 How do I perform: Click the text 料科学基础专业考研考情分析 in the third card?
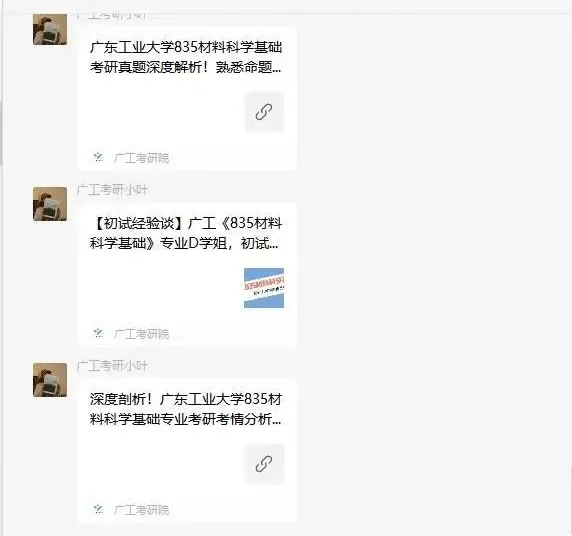click(x=181, y=419)
